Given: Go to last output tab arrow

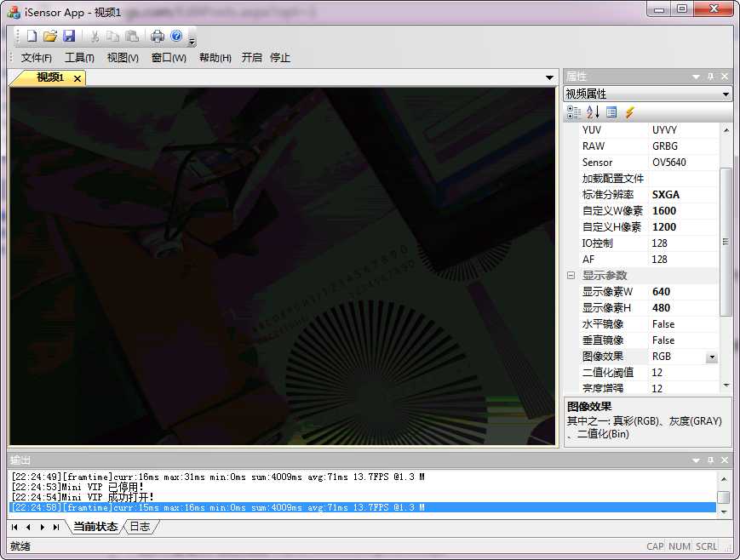Looking at the screenshot, I should pos(56,527).
